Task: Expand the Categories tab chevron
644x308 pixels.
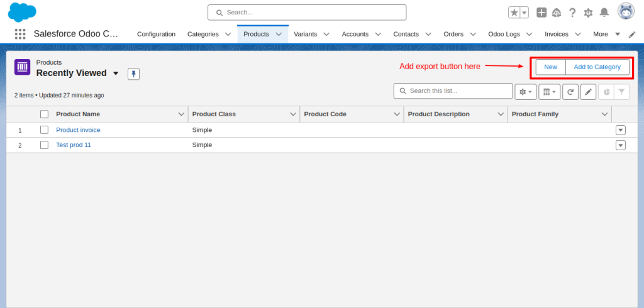Action: [228, 34]
